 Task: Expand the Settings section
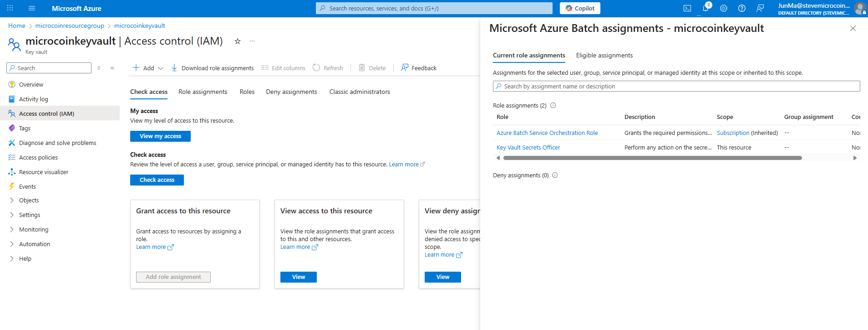click(30, 215)
